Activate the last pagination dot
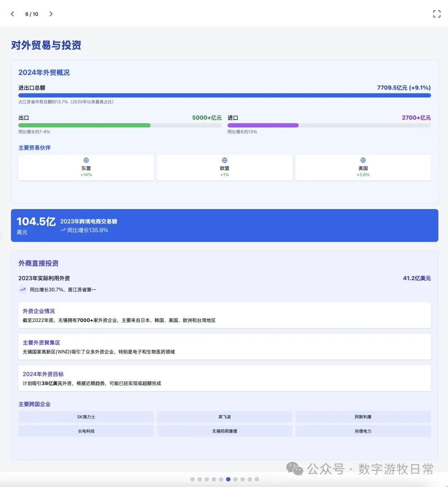 pyautogui.click(x=257, y=479)
